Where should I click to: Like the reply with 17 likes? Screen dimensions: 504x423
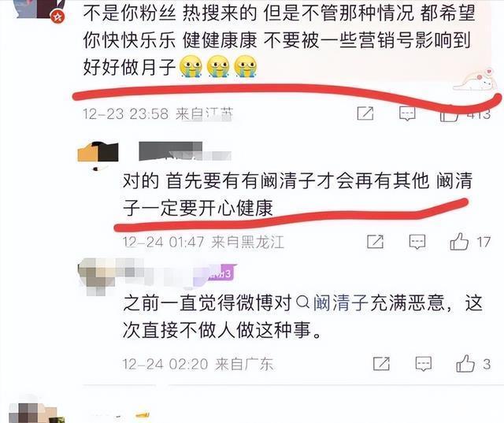click(x=459, y=241)
